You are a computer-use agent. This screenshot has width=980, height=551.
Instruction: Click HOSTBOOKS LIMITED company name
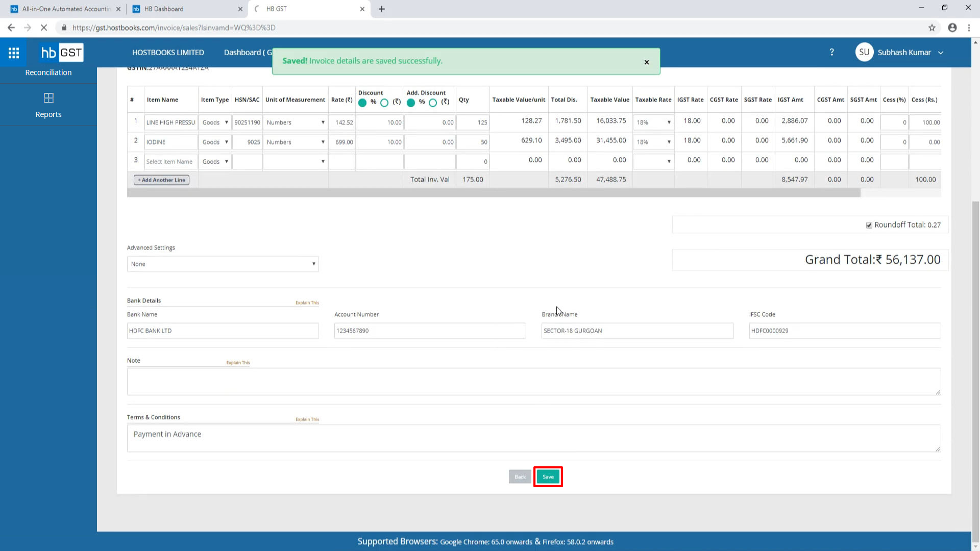click(168, 53)
